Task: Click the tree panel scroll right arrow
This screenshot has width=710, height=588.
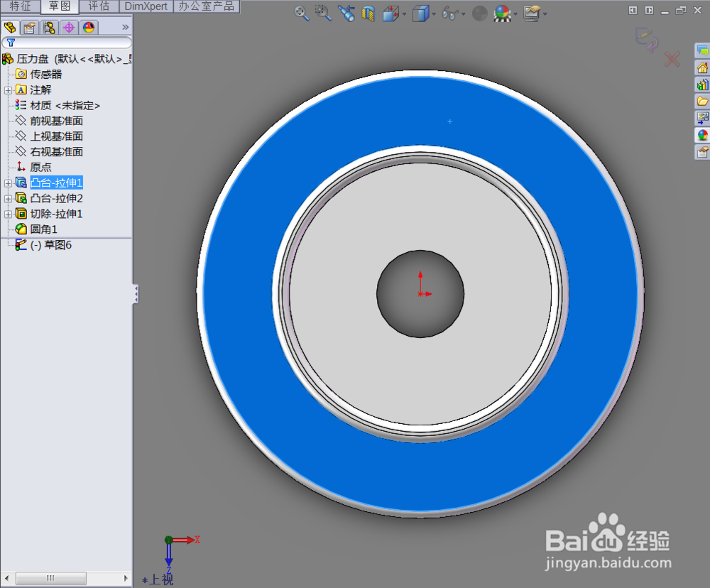Action: coord(126,578)
